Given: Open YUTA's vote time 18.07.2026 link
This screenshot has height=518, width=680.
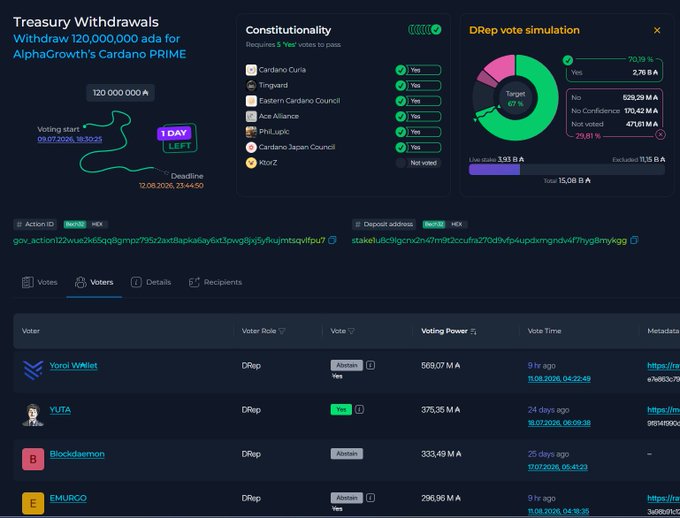Looking at the screenshot, I should 559,423.
